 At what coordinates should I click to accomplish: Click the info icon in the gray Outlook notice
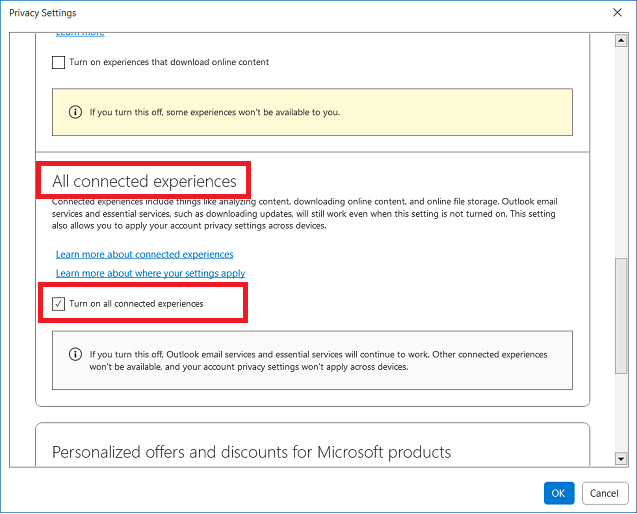coord(75,354)
